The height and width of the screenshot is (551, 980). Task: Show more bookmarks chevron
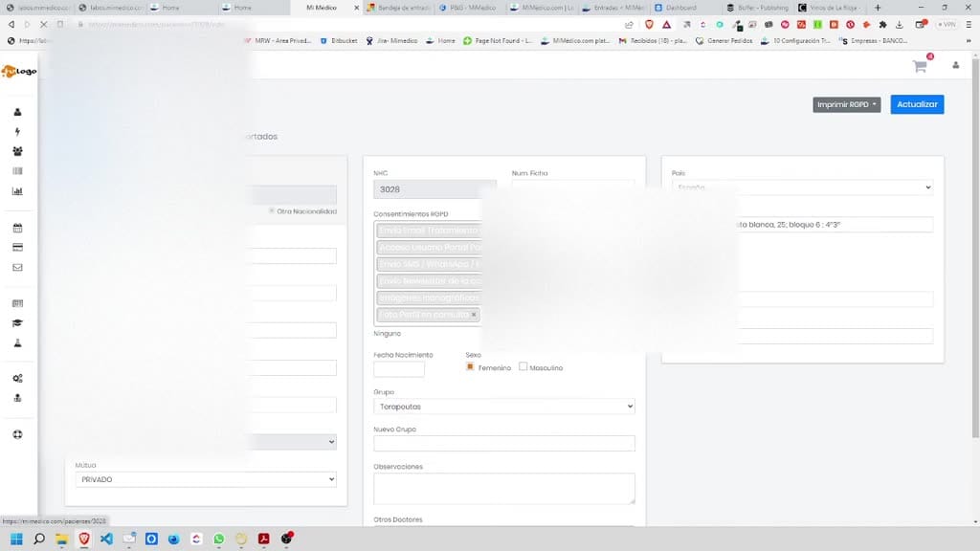point(969,40)
